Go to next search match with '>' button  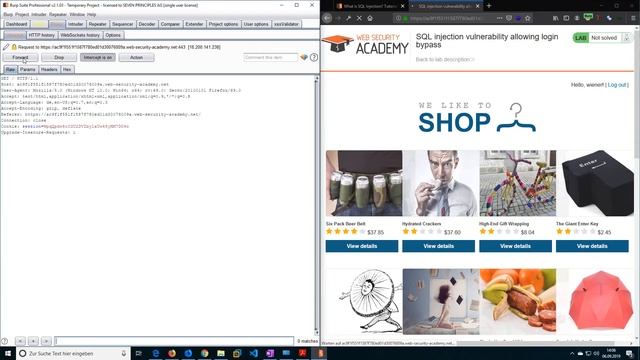point(46,341)
